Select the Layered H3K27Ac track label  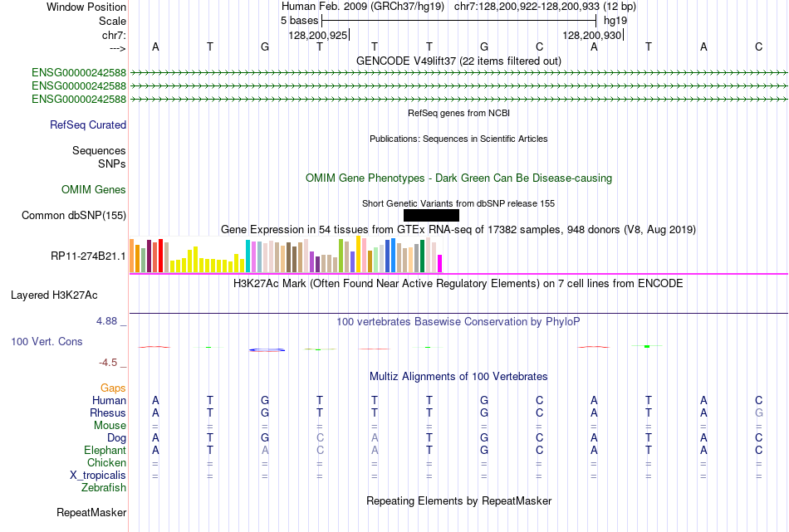(54, 295)
